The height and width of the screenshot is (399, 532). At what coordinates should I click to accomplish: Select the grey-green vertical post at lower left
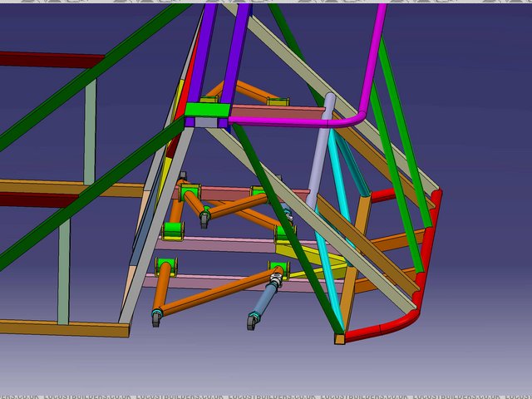pyautogui.click(x=63, y=270)
